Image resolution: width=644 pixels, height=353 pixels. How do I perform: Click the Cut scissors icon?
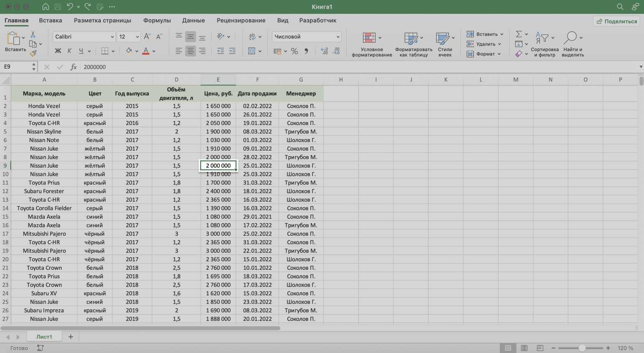pyautogui.click(x=33, y=35)
